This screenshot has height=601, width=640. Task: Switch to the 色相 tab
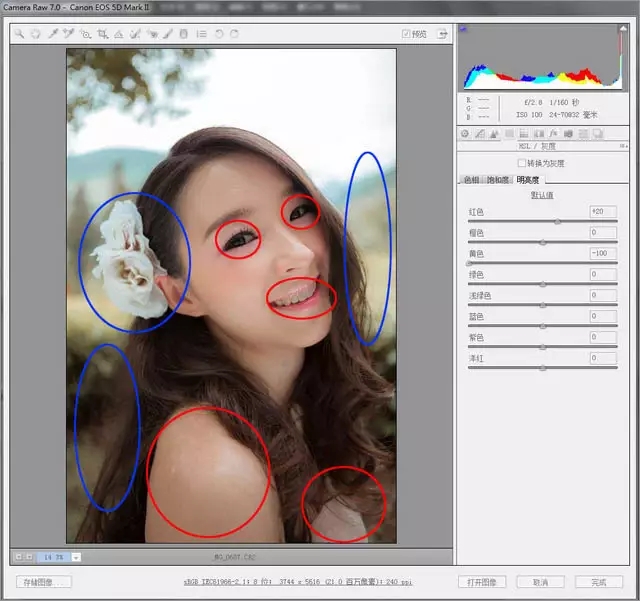click(x=471, y=180)
